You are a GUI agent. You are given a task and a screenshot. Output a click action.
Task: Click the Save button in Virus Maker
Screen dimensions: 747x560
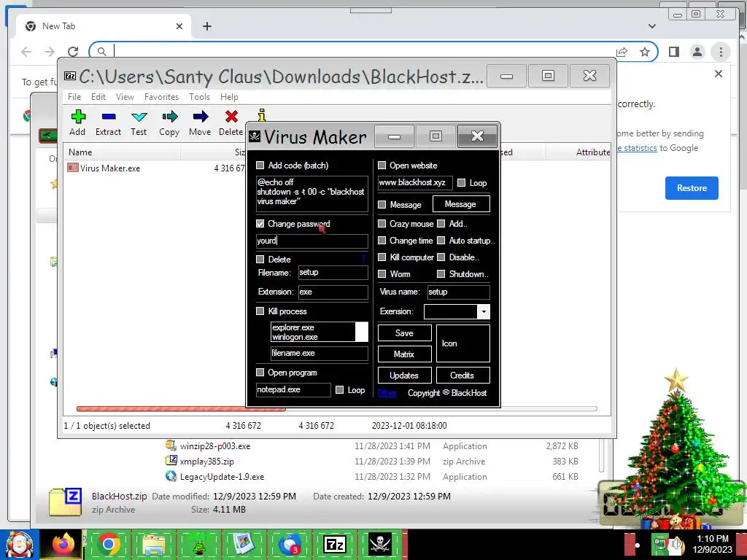click(x=404, y=333)
